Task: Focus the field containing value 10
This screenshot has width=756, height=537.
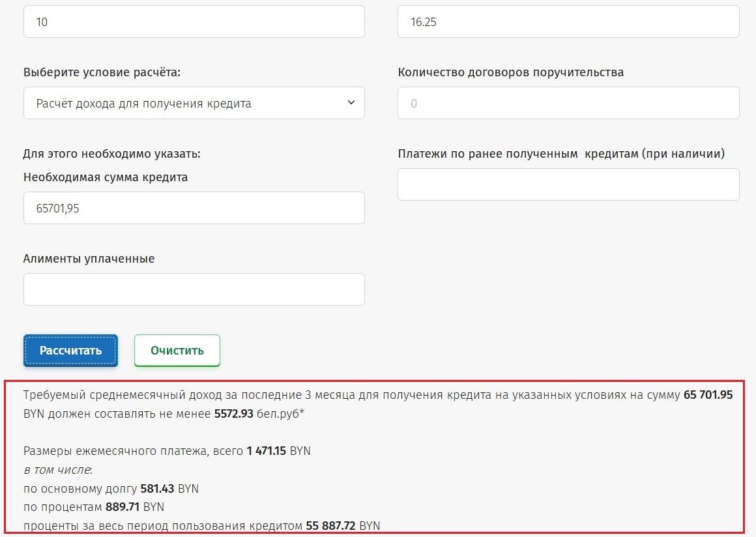Action: point(194,22)
